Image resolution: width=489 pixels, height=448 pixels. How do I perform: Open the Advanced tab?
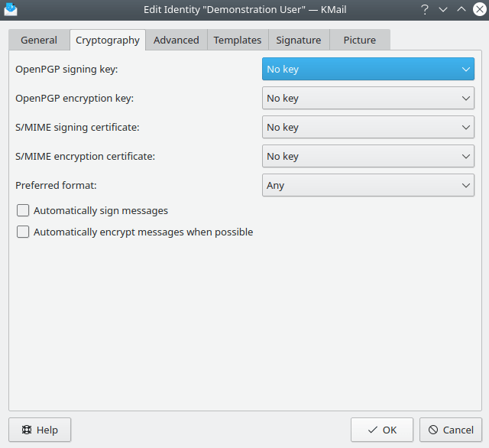[176, 40]
